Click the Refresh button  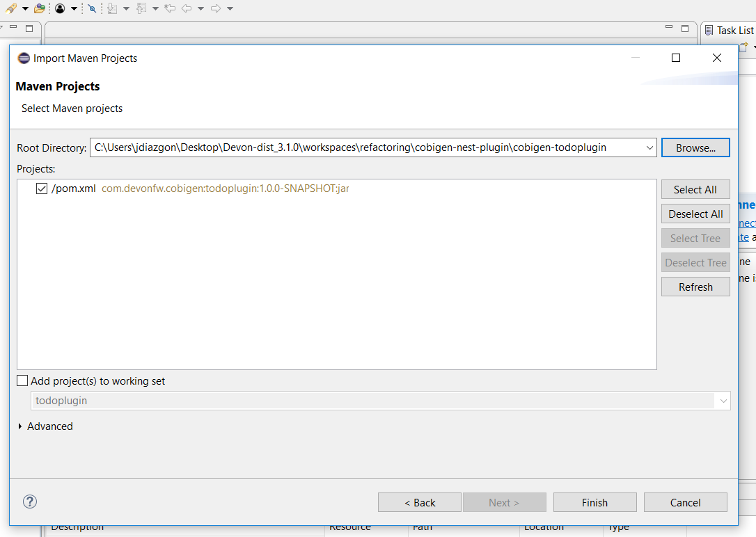695,287
